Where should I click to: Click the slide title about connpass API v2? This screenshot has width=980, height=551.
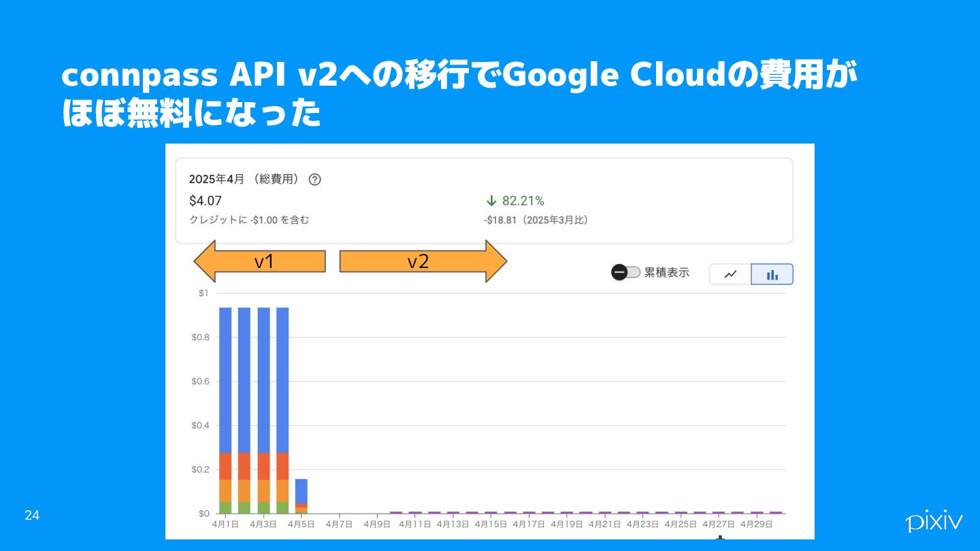459,95
